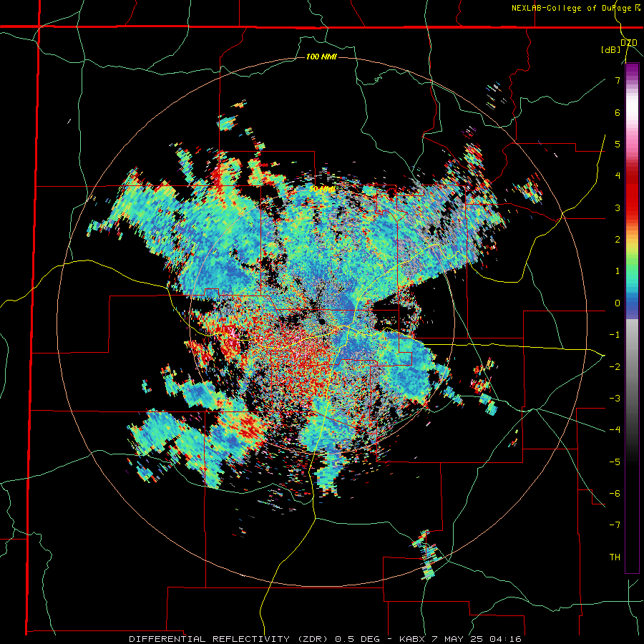Select the 3 value on color scale
Screen dimensions: 644x644
pyautogui.click(x=618, y=208)
